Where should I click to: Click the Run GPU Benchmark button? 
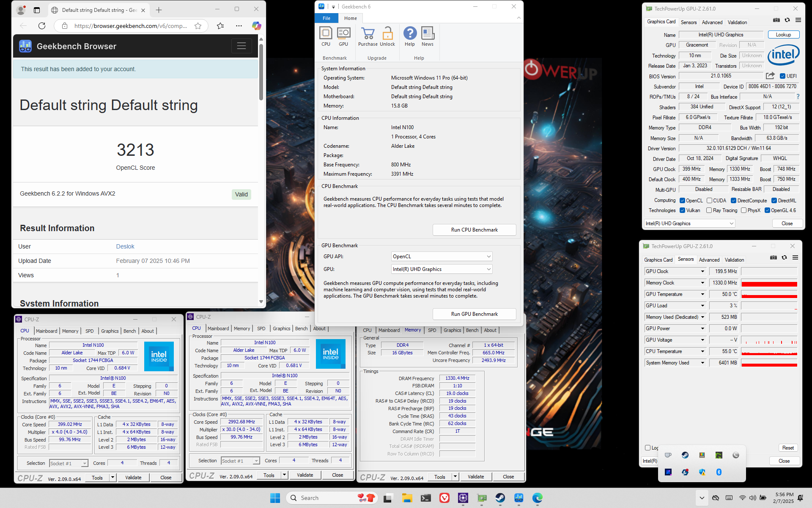(474, 314)
